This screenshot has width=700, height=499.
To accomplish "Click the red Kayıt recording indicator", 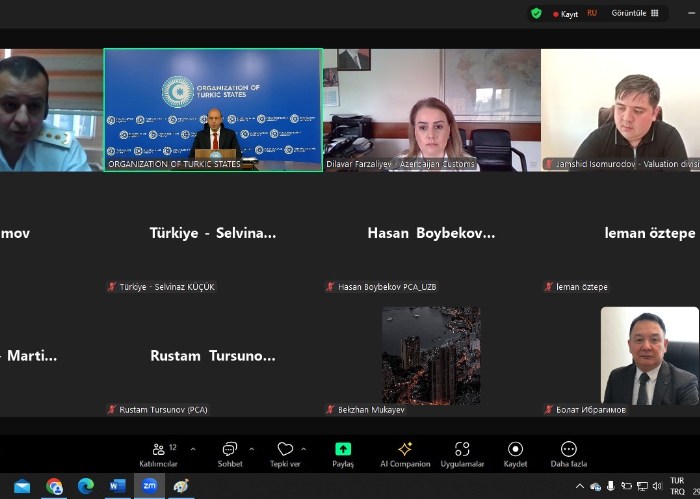I will point(566,14).
